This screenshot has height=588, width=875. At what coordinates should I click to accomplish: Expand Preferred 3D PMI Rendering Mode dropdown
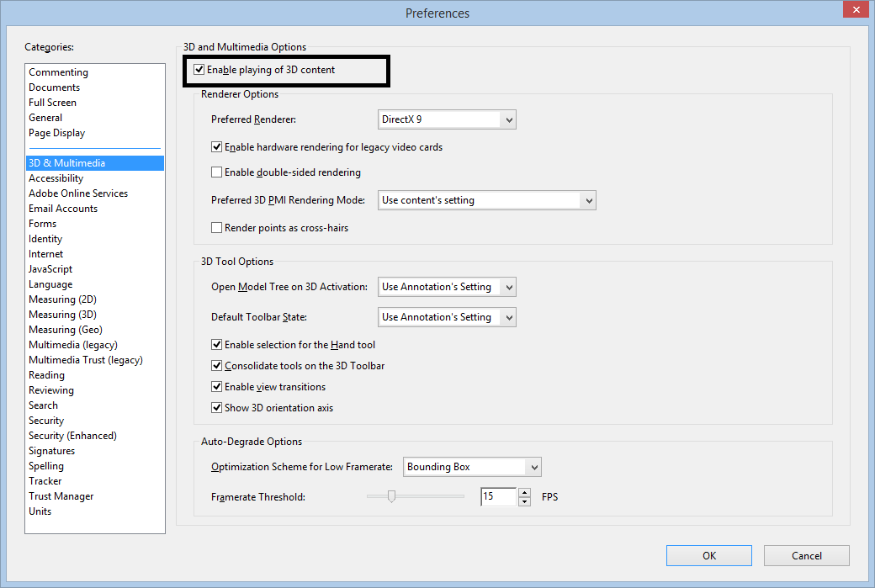(487, 200)
